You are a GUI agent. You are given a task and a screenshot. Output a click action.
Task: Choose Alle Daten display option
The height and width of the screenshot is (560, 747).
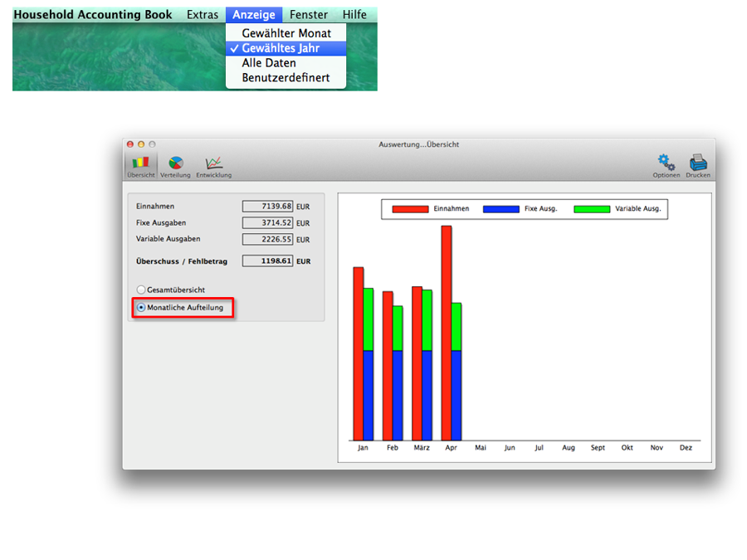269,63
